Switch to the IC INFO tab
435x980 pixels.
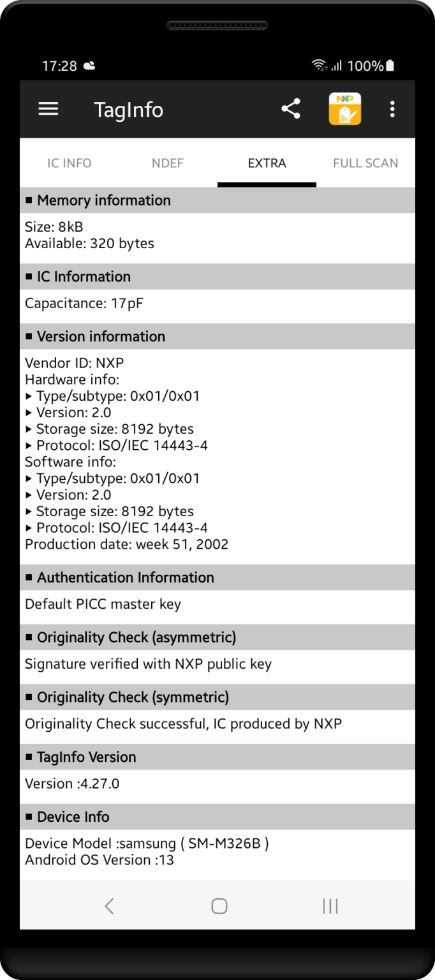(x=69, y=163)
